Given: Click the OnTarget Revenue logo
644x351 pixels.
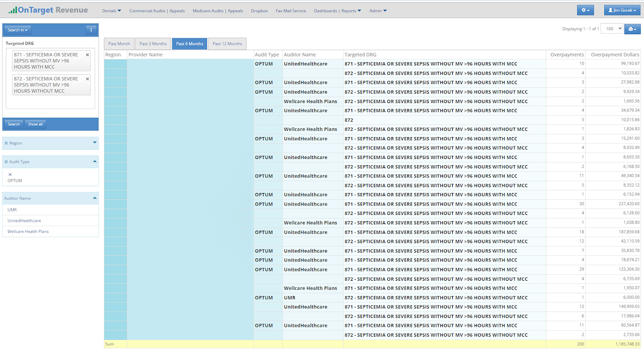Looking at the screenshot, I should click(x=48, y=10).
